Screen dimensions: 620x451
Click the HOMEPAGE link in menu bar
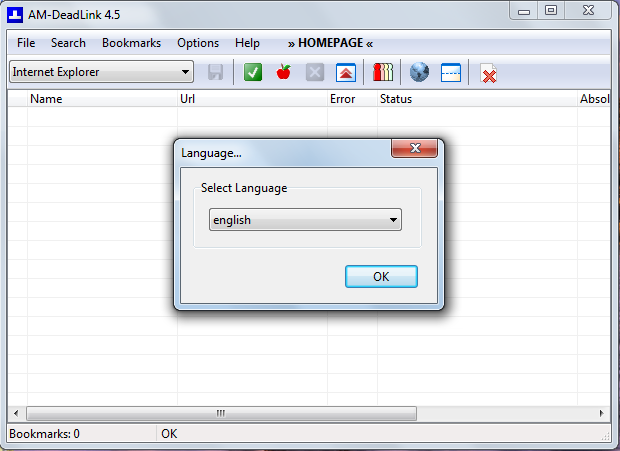(x=330, y=43)
